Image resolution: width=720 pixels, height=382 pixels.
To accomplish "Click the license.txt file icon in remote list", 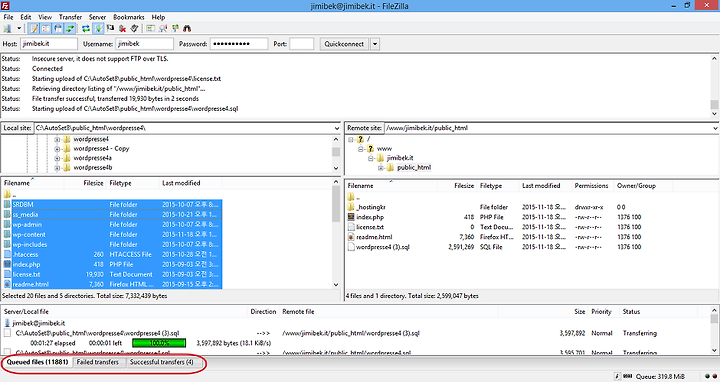I will point(351,227).
